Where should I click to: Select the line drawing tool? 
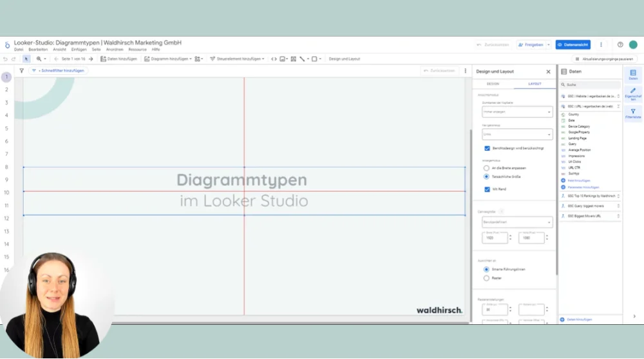[302, 59]
